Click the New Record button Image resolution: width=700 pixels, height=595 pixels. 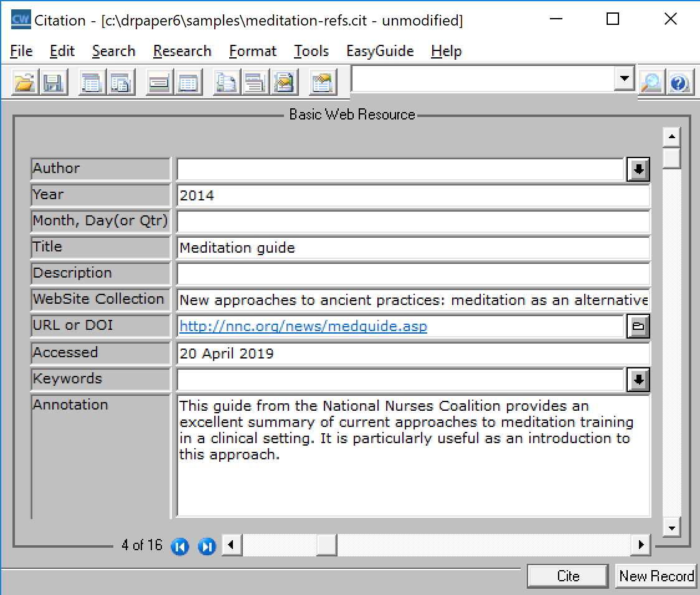tap(656, 576)
